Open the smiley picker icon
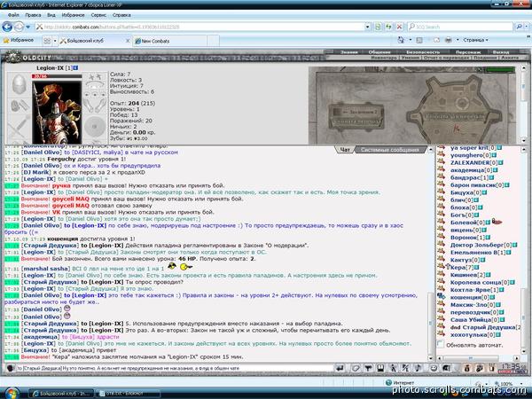This screenshot has height=399, width=532. tap(434, 368)
